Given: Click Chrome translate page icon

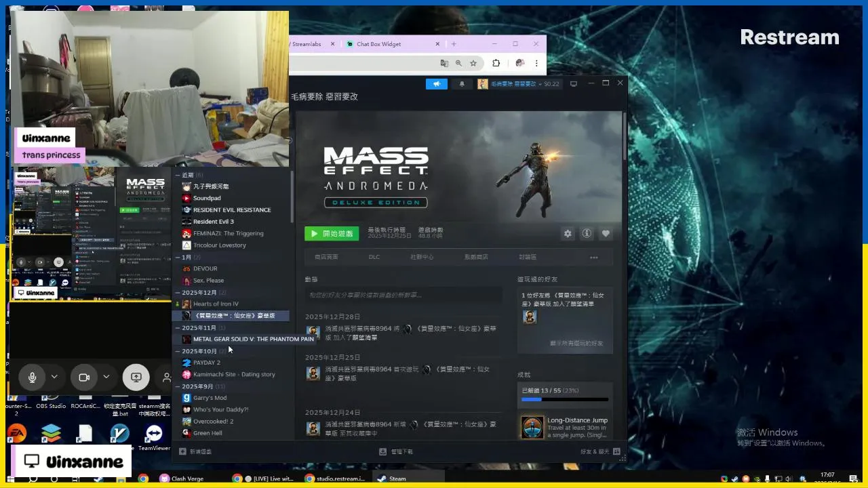Looking at the screenshot, I should tap(444, 63).
